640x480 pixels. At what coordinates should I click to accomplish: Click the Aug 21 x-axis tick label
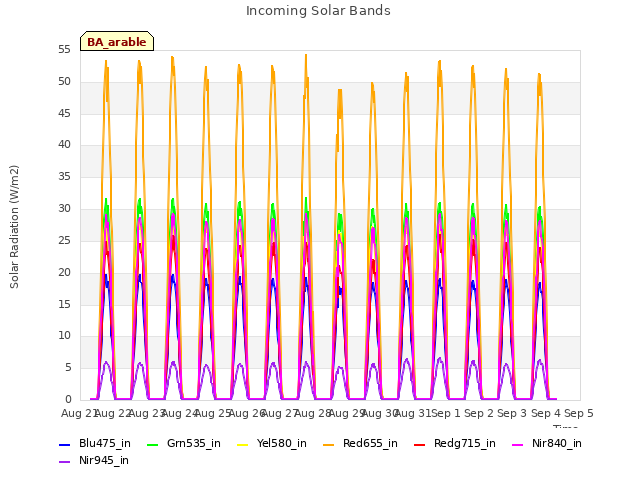pos(78,413)
